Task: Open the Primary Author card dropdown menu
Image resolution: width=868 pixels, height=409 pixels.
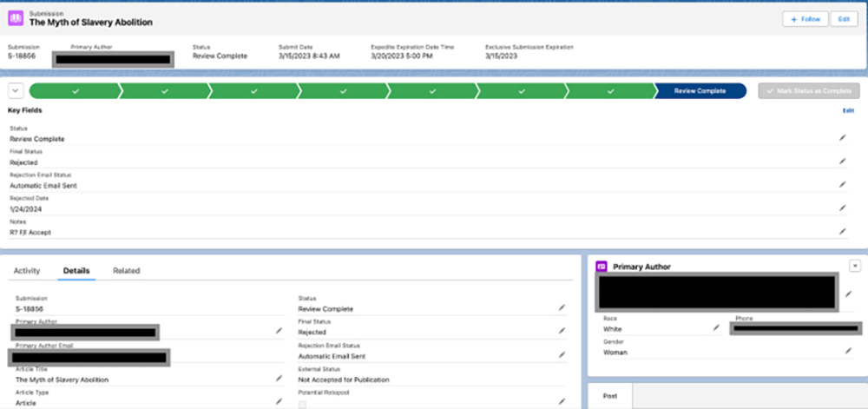Action: coord(855,266)
